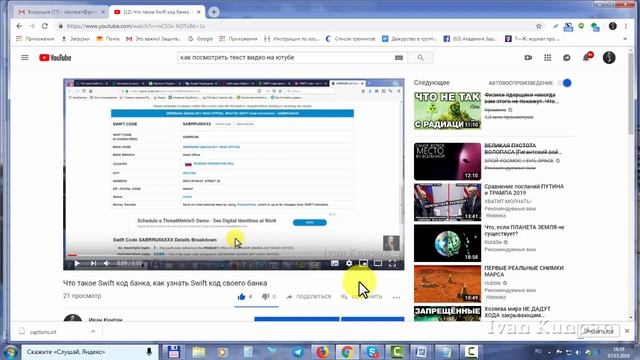Open the ПЛАНЕТА ЗЕМЛЯ video thumbnail

[447, 243]
